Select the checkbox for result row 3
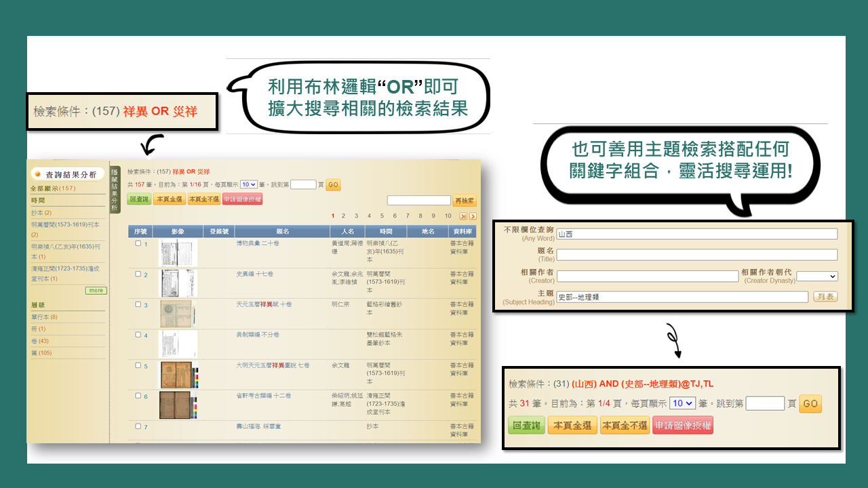The image size is (868, 488). (138, 305)
